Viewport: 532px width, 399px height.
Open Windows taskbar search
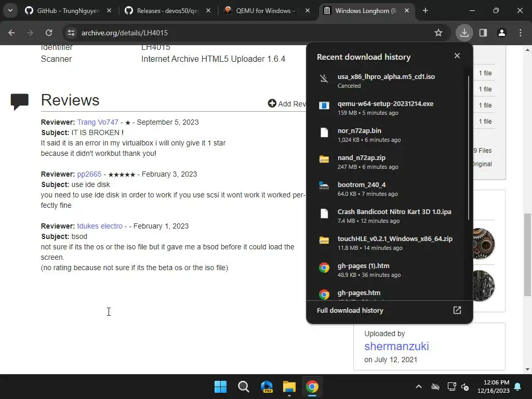pos(243,387)
